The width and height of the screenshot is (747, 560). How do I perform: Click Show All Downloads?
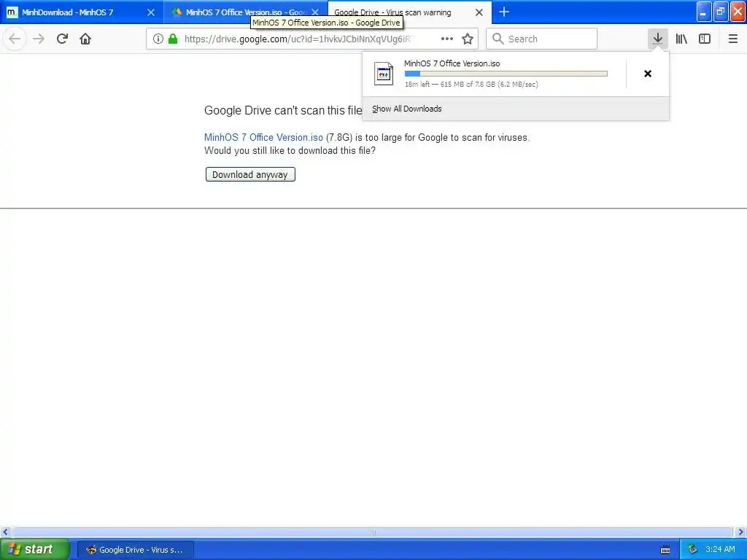(x=407, y=109)
